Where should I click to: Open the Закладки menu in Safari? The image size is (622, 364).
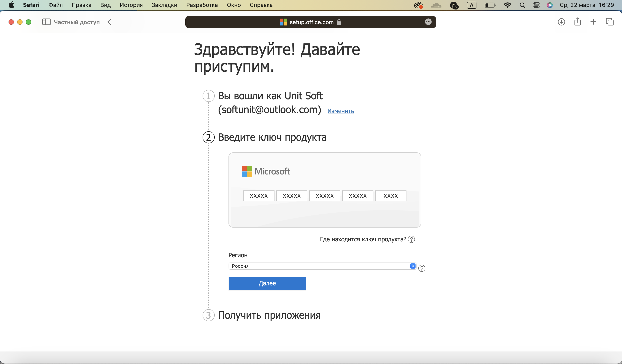tap(164, 5)
